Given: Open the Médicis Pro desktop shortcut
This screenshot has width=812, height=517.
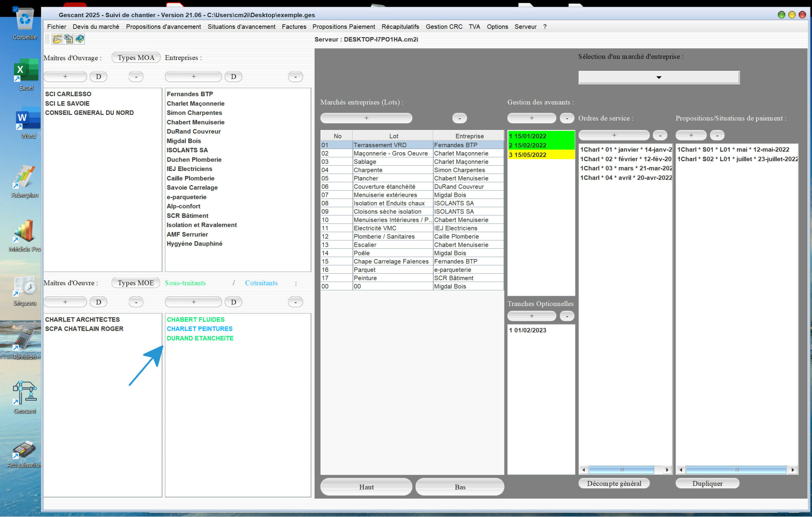Looking at the screenshot, I should click(25, 236).
